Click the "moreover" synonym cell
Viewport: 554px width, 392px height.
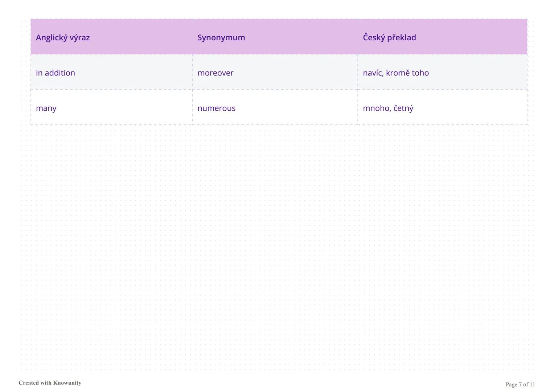[215, 73]
